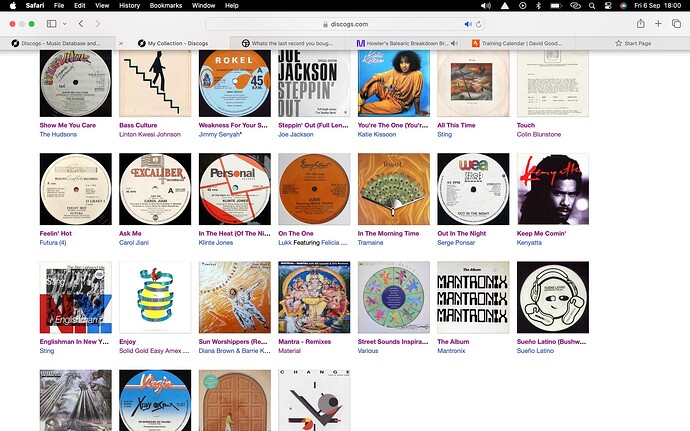This screenshot has height=431, width=690.
Task: Click the Rokel record label thumbnail
Action: 235,83
